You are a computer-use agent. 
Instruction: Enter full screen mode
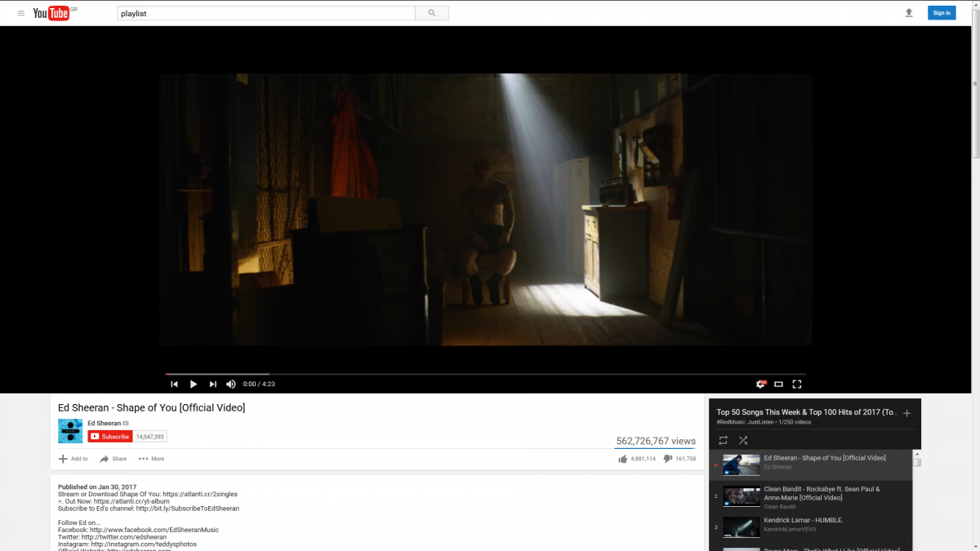pos(797,384)
